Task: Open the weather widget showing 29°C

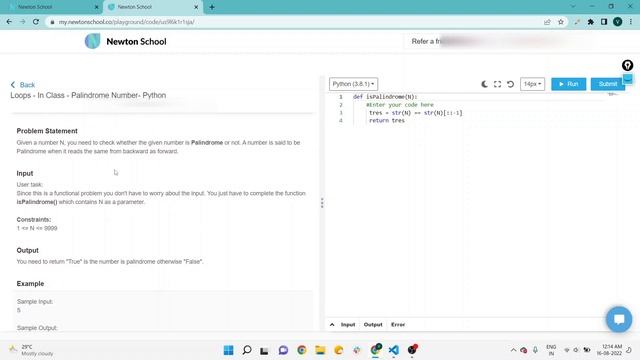Action: point(31,350)
